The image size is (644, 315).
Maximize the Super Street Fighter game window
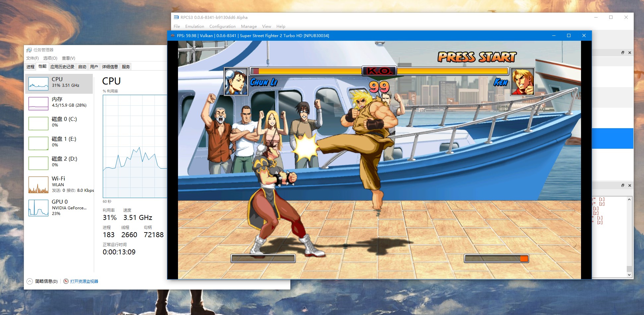[569, 35]
